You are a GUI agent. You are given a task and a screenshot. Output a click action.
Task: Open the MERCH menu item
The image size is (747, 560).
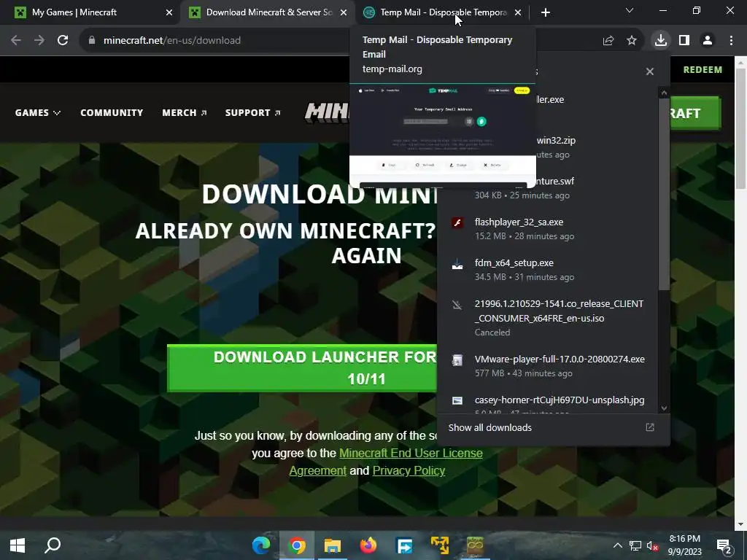(185, 113)
